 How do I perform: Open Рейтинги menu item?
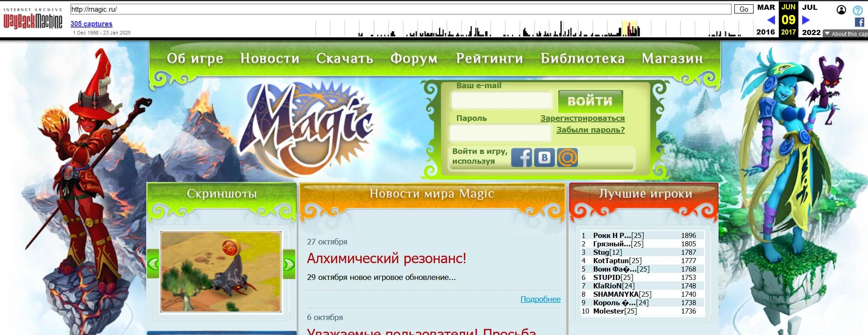490,58
